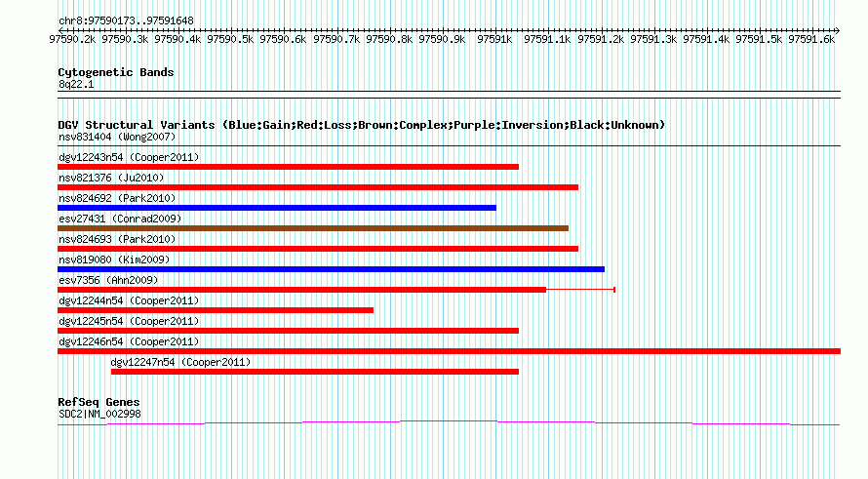The image size is (868, 479).
Task: Click the brown esv27431 complex bar
Action: pyautogui.click(x=313, y=228)
